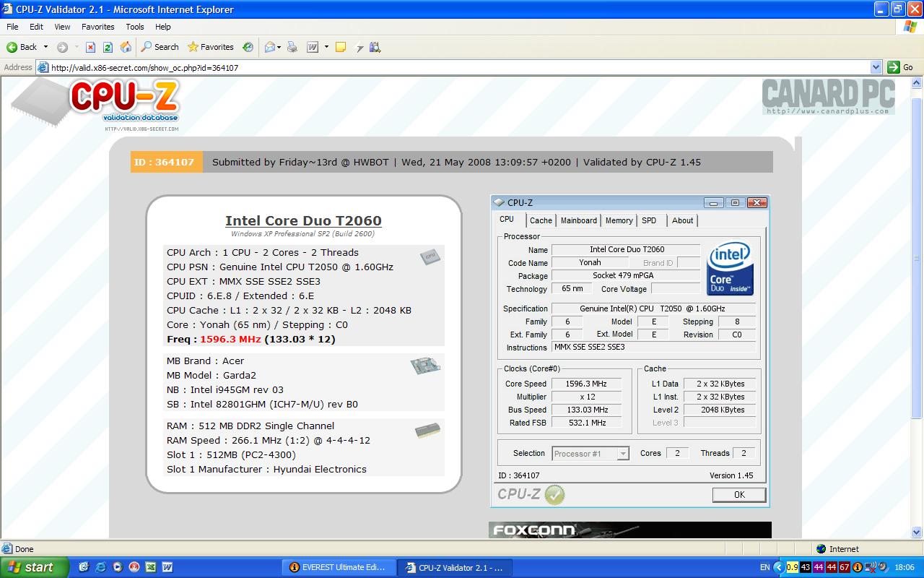Go to the Home page icon
The width and height of the screenshot is (924, 578).
[x=126, y=47]
